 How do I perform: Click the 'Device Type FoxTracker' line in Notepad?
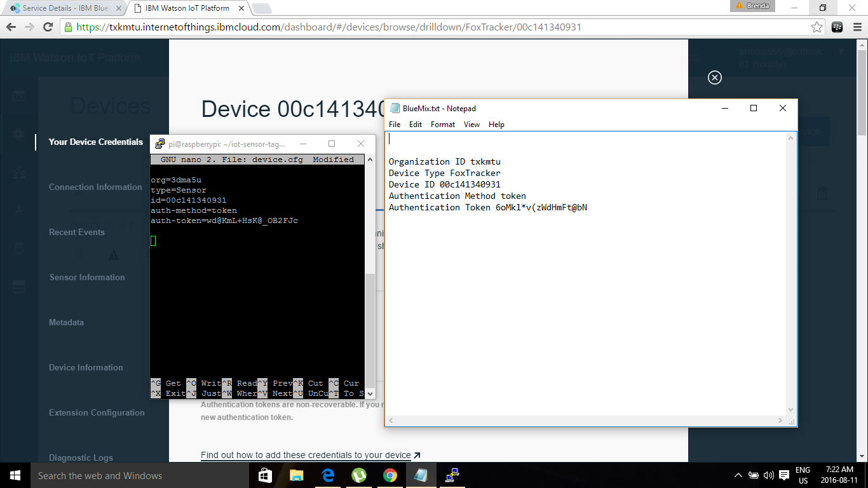tap(445, 173)
